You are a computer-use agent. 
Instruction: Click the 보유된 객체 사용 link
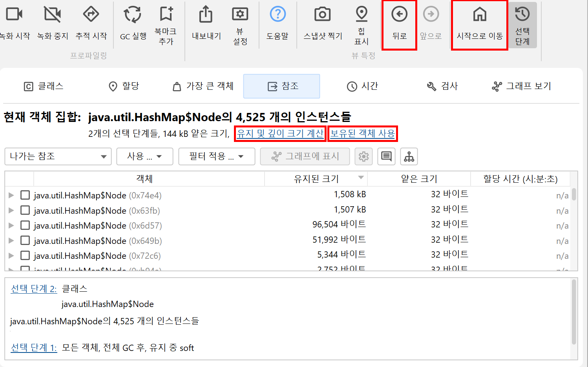362,134
